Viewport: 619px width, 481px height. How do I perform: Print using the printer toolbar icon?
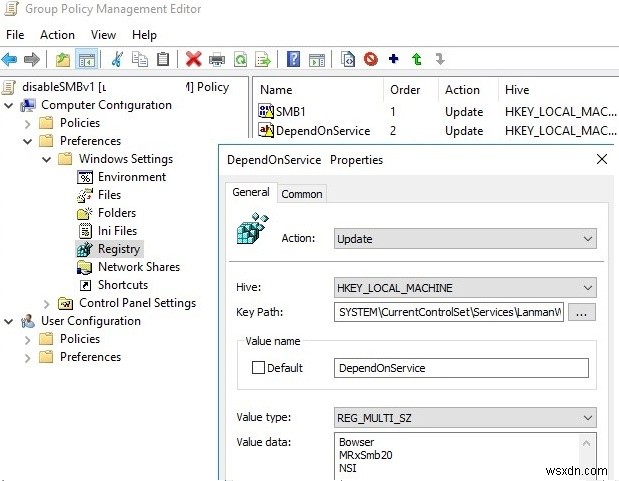217,59
